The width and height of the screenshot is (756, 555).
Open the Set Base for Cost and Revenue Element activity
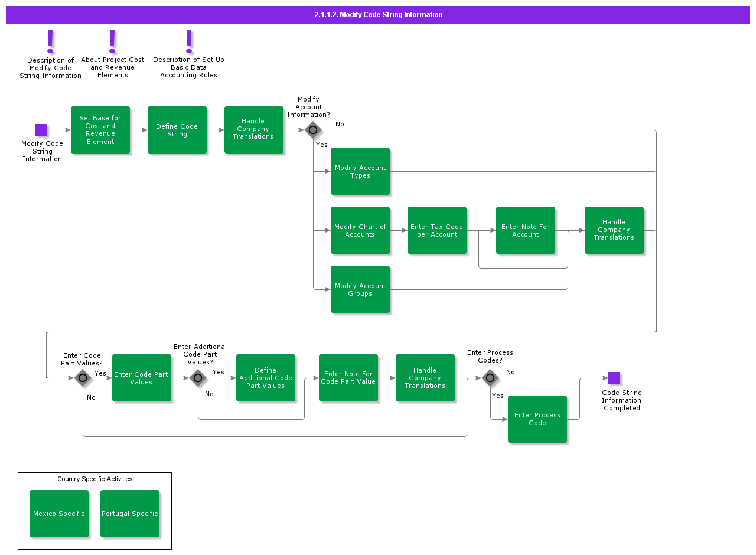tap(100, 130)
